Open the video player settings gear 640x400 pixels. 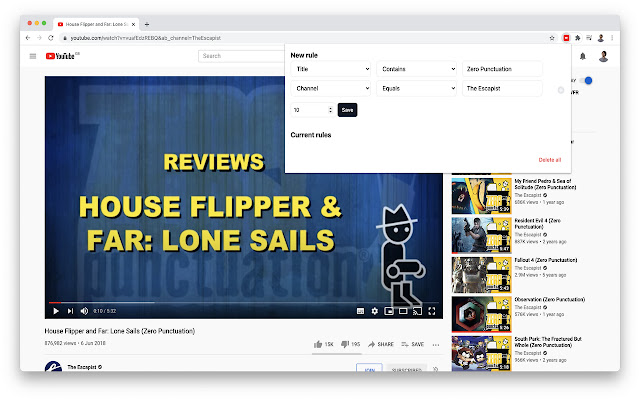point(375,311)
